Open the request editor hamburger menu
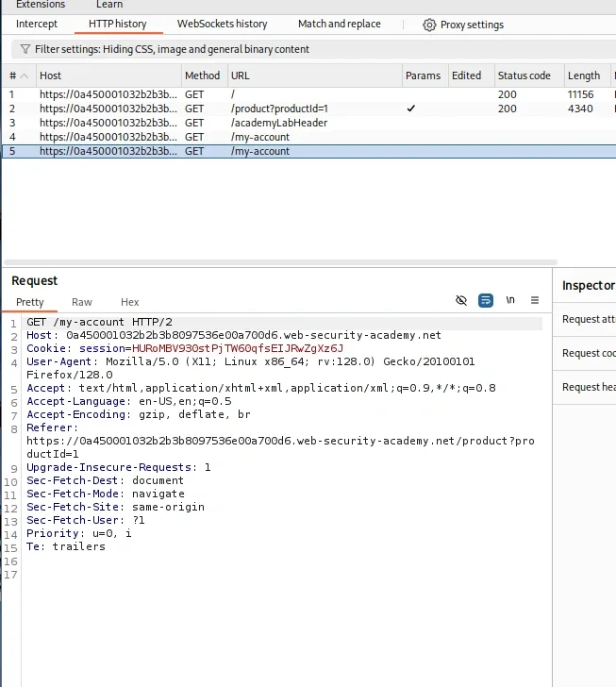The width and height of the screenshot is (616, 687). pyautogui.click(x=535, y=300)
